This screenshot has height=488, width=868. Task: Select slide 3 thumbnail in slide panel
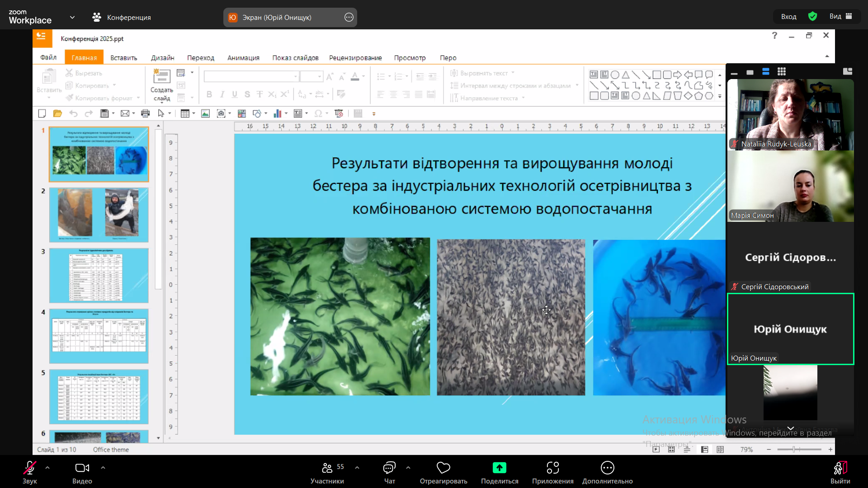(99, 275)
